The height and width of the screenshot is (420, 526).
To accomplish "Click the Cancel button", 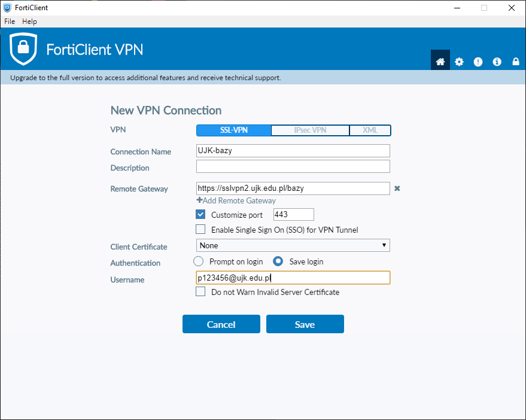I will (221, 324).
